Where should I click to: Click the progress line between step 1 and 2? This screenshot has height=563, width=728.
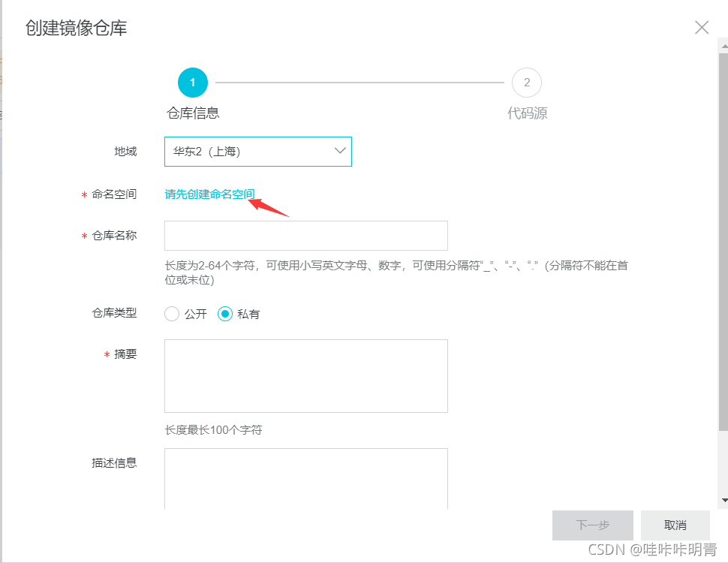[x=360, y=83]
